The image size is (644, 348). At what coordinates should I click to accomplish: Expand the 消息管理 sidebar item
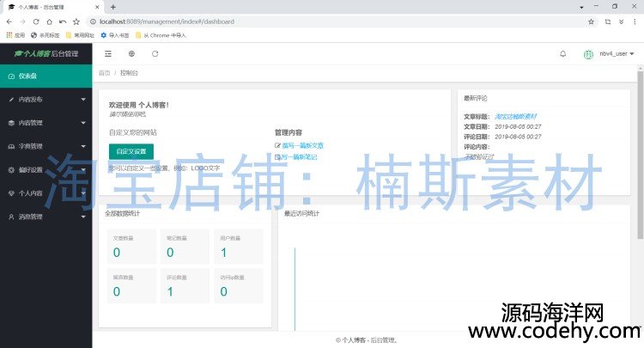46,217
